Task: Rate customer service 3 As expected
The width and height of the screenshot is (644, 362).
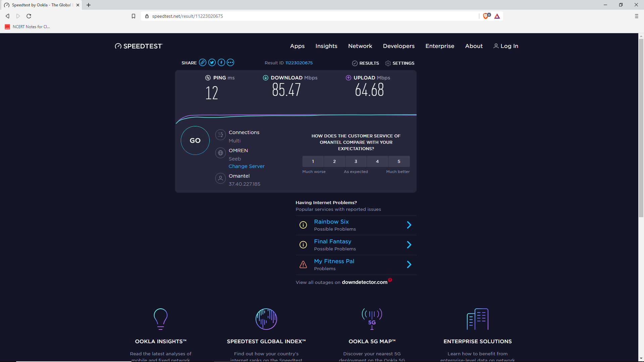Action: click(356, 162)
